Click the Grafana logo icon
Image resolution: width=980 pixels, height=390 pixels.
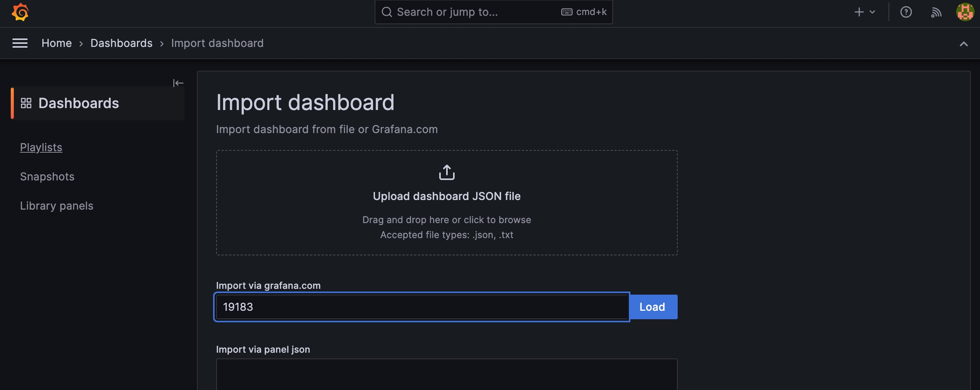click(x=20, y=12)
